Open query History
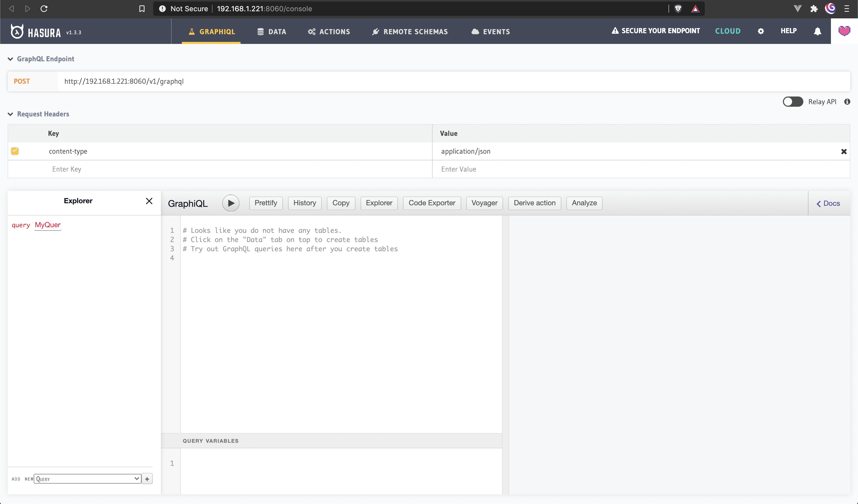858x504 pixels. click(304, 203)
